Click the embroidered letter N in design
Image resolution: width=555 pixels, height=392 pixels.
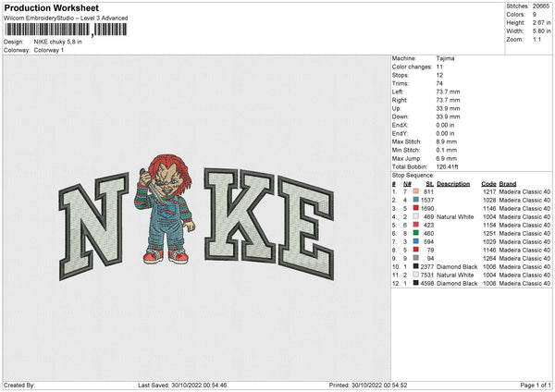[x=93, y=227]
